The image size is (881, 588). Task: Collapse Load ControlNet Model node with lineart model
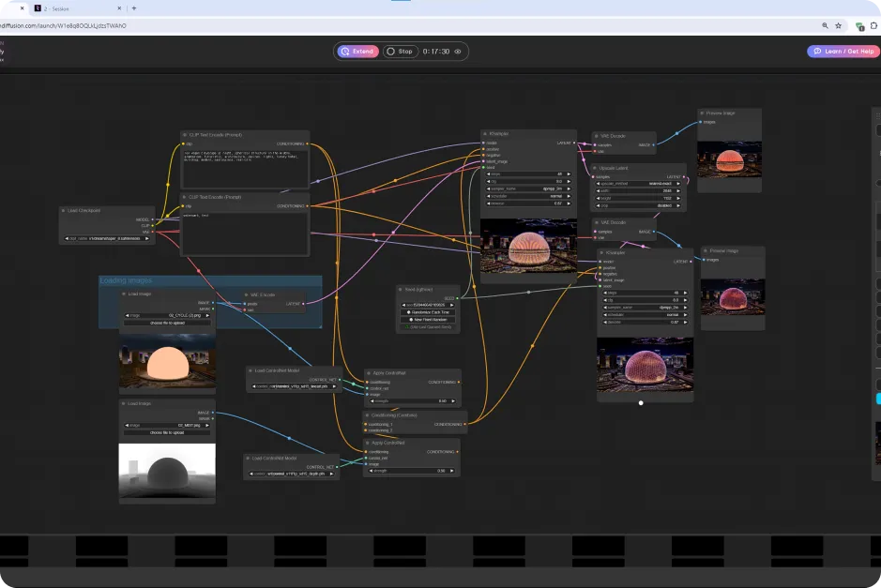(x=250, y=370)
